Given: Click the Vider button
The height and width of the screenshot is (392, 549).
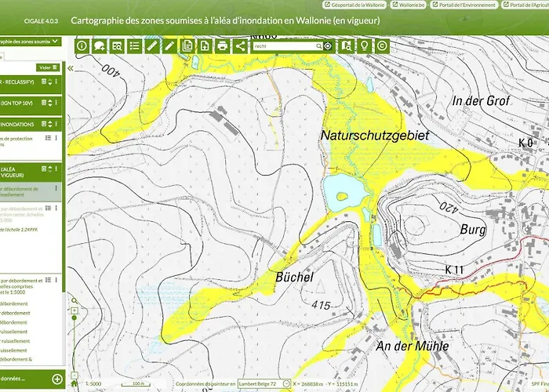Looking at the screenshot, I should (45, 67).
